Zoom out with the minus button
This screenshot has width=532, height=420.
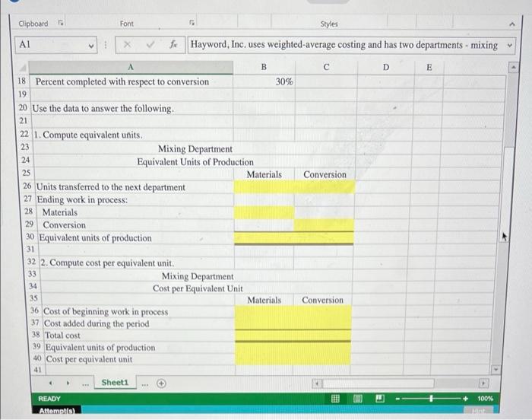coord(398,398)
